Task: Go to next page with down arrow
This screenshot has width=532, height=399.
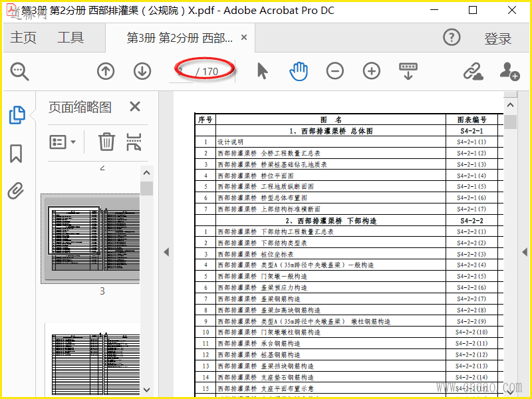Action: point(142,71)
